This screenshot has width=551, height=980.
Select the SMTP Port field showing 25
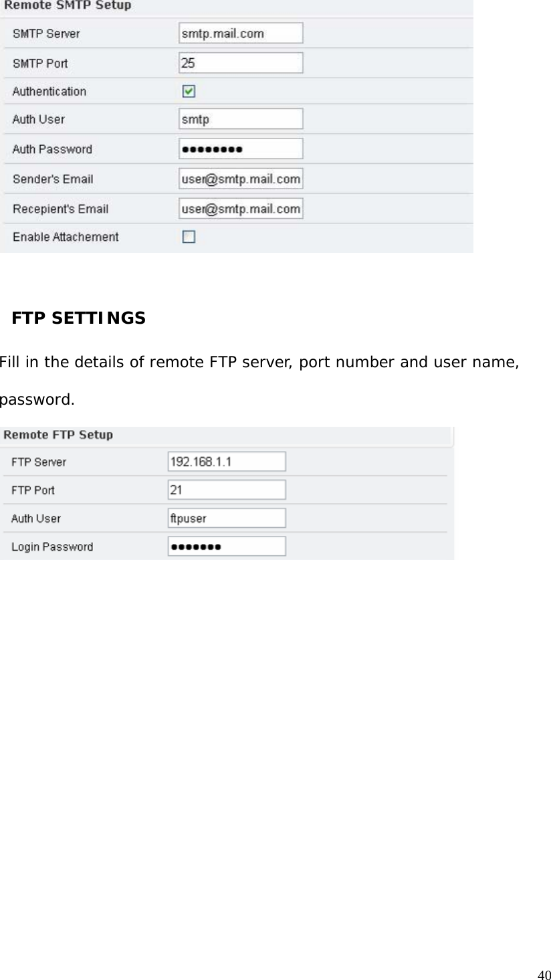coord(240,62)
